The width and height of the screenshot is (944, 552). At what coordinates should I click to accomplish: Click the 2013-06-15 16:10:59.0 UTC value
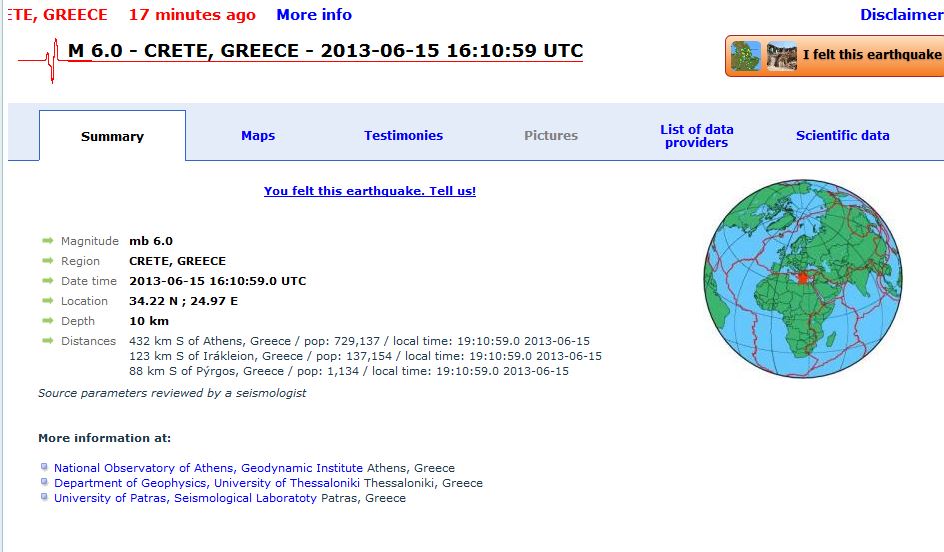coord(218,281)
